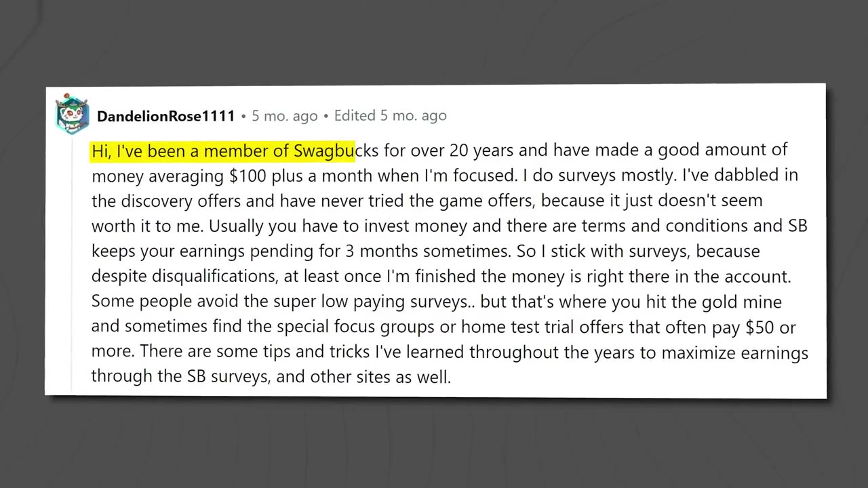Click the "Edited 5 mo. ago" label

coord(390,116)
